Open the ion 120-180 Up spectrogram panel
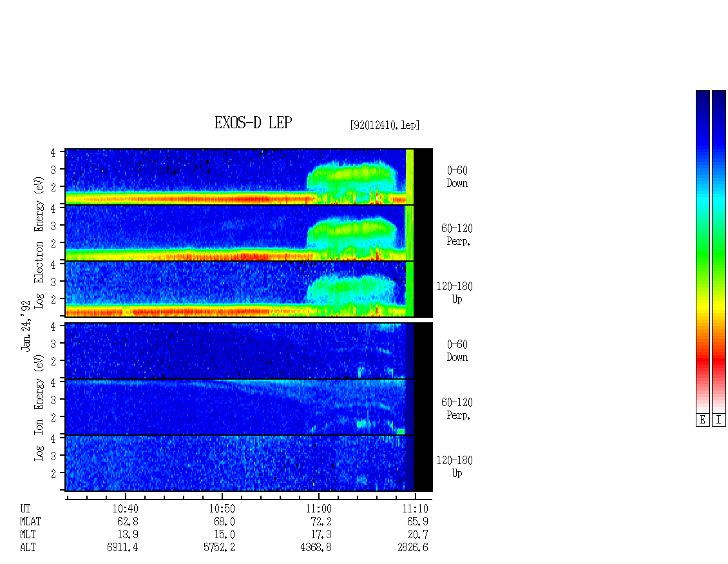Screen dimensions: 728x564 249,463
